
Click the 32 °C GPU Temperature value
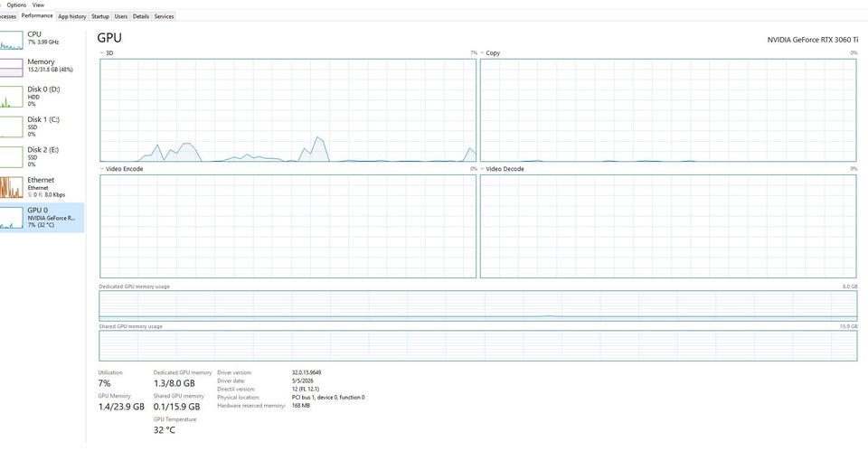pyautogui.click(x=165, y=430)
